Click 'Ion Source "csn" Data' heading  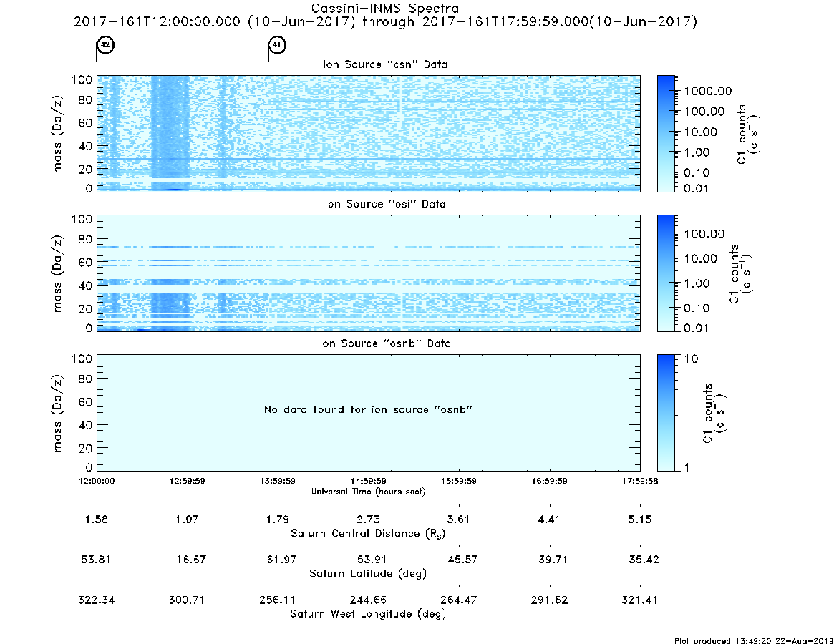click(x=385, y=64)
